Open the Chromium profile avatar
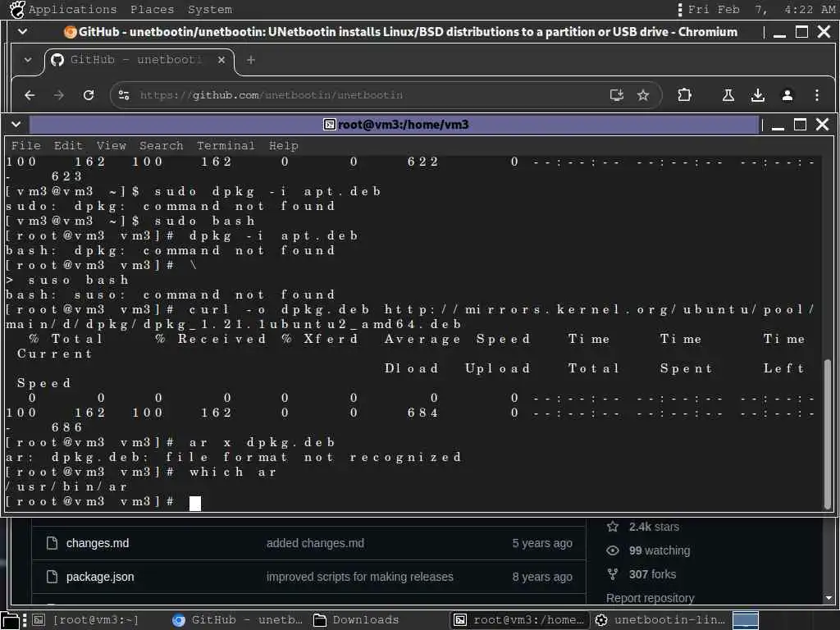 787,95
